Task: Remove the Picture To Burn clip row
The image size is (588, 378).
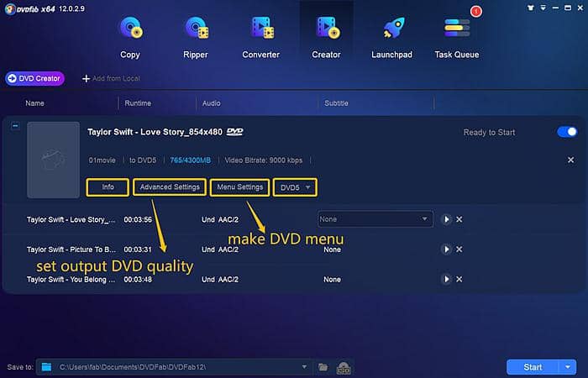Action: [x=459, y=249]
